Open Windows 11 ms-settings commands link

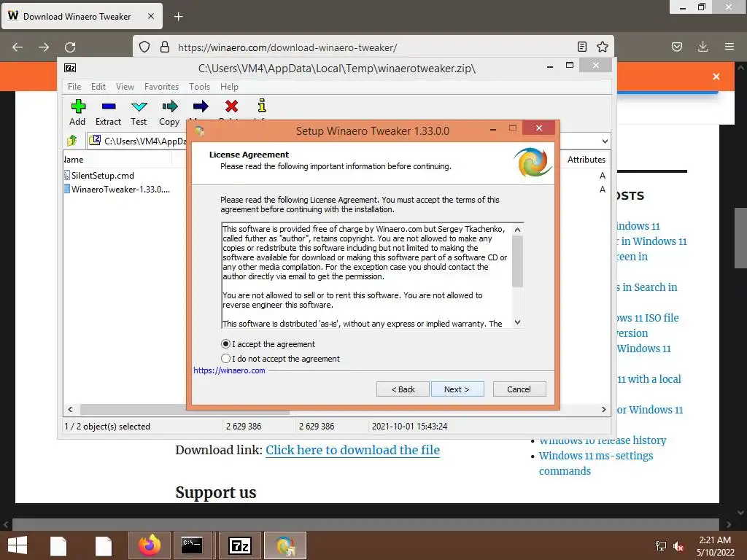pyautogui.click(x=596, y=463)
